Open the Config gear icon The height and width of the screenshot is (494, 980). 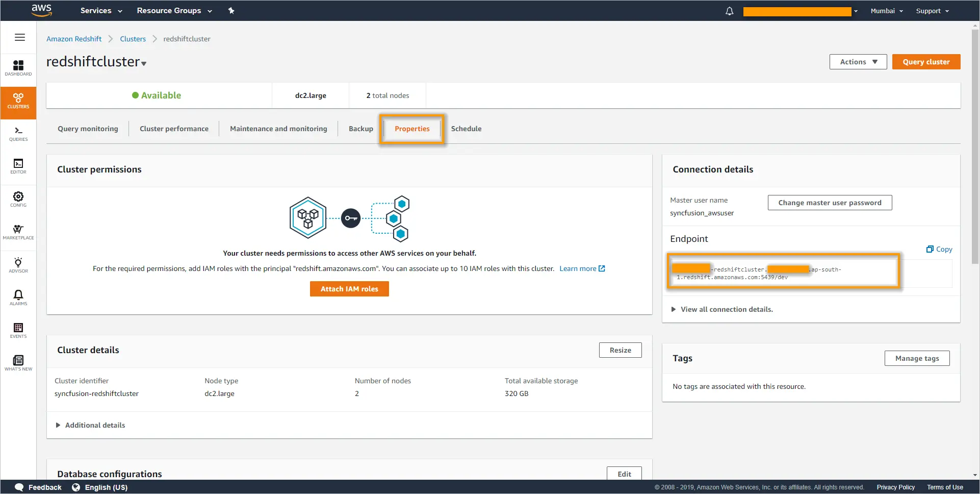tap(18, 199)
